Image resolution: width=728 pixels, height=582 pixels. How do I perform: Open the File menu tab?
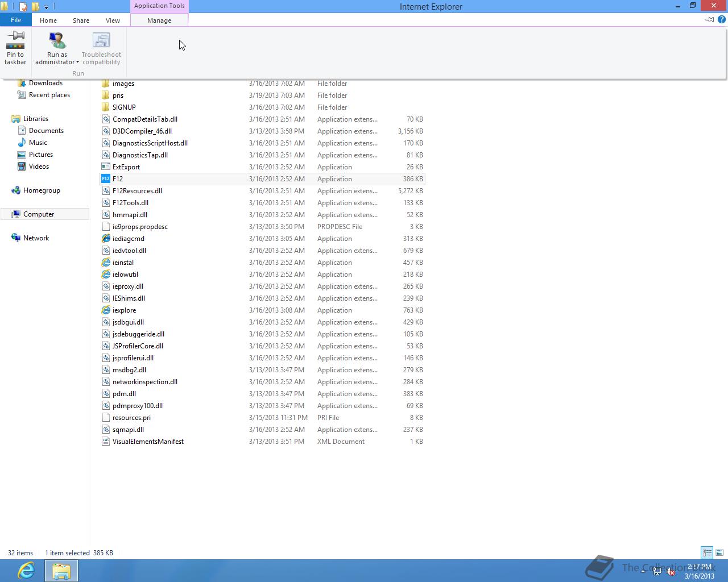16,20
